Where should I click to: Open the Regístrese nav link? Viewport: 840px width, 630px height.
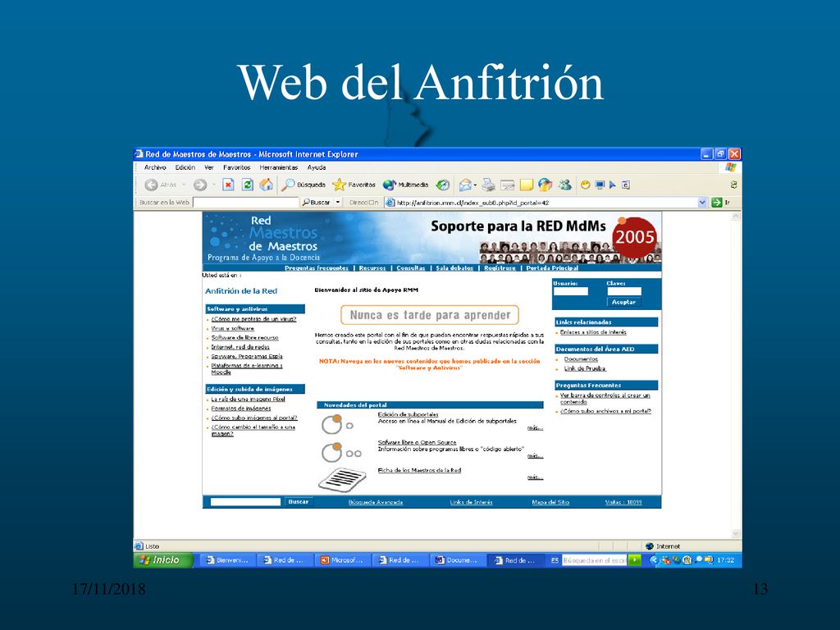[500, 268]
